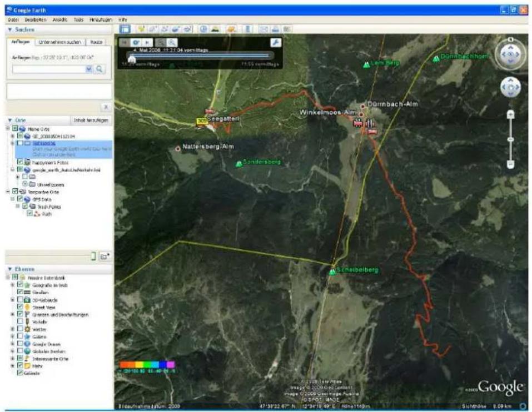Screen dimensions: 532x412
Task: Collapse the Orte panel triangle
Action: pyautogui.click(x=10, y=120)
